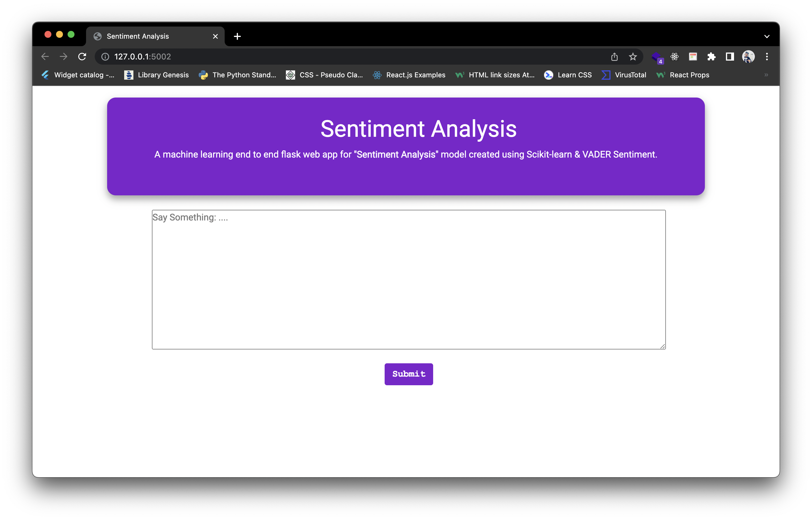This screenshot has width=812, height=520.
Task: Open a new tab with plus button
Action: point(237,36)
